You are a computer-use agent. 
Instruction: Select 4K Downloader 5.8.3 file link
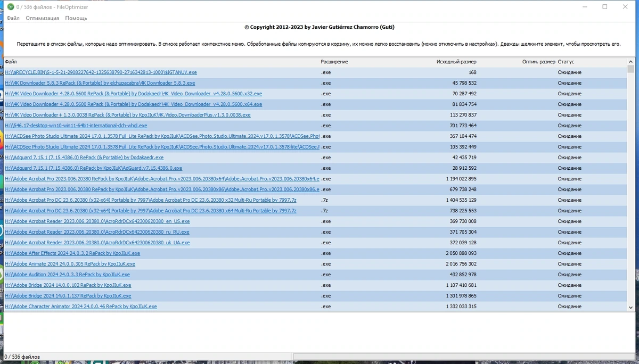tap(100, 83)
